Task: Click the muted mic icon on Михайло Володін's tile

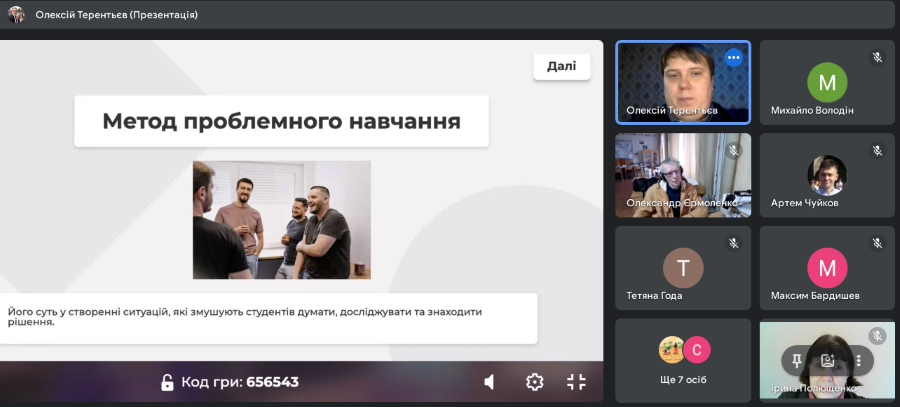Action: tap(877, 57)
